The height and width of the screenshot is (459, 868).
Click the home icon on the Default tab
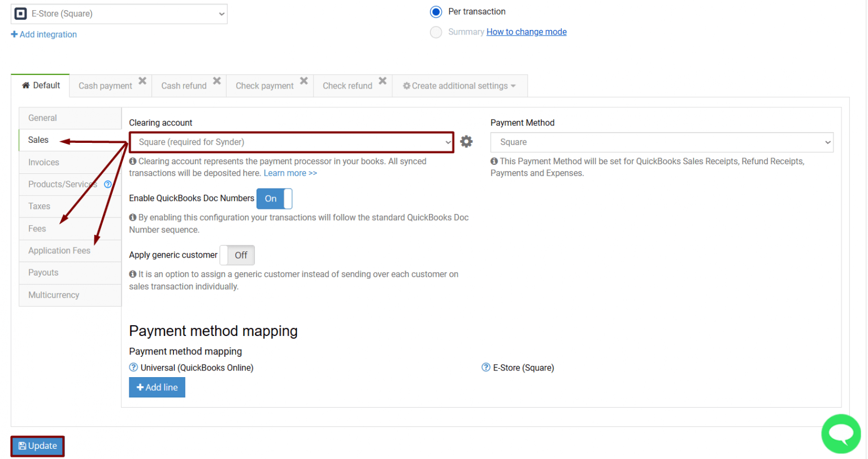point(25,85)
